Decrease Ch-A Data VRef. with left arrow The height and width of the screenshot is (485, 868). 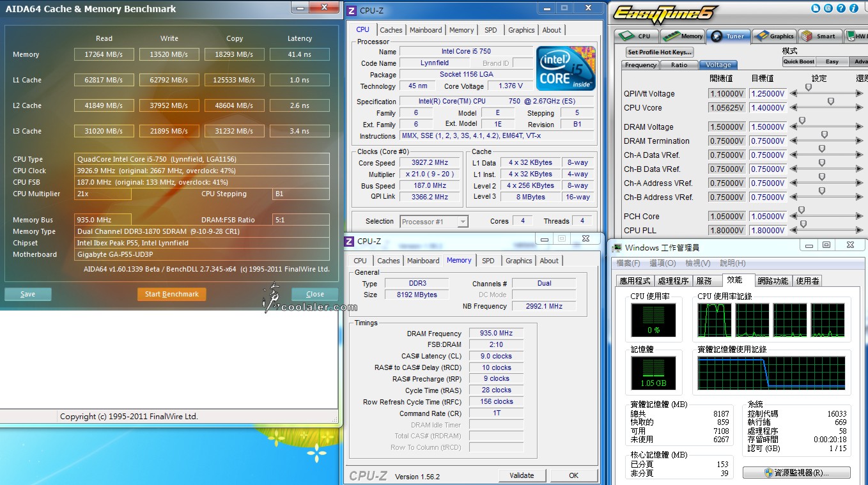pyautogui.click(x=793, y=155)
